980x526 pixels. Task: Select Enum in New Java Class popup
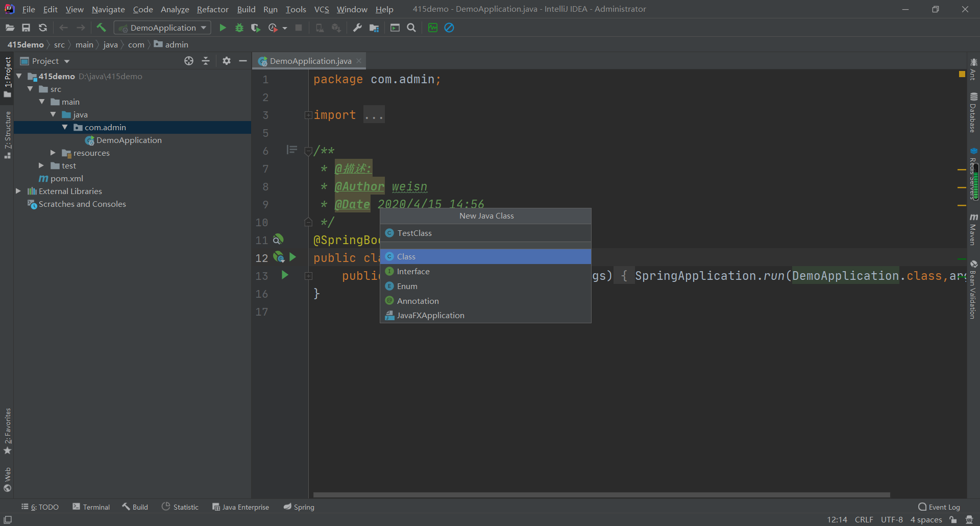pyautogui.click(x=485, y=286)
